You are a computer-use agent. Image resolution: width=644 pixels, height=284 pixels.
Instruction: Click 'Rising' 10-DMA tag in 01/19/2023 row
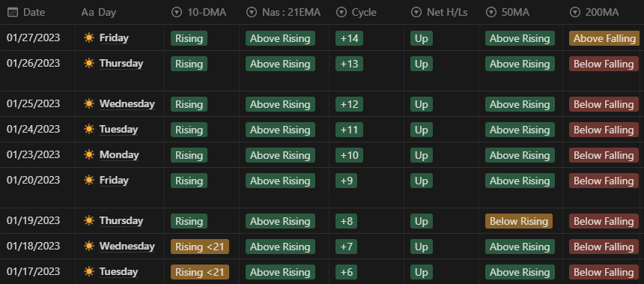tap(189, 221)
